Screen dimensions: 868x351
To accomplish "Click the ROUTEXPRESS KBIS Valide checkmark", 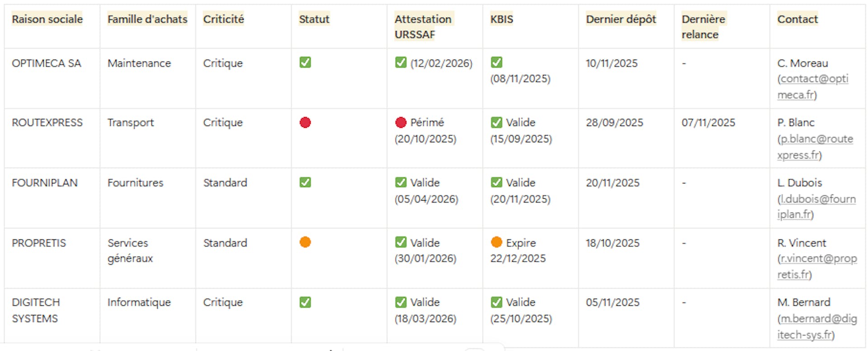I will pyautogui.click(x=496, y=122).
